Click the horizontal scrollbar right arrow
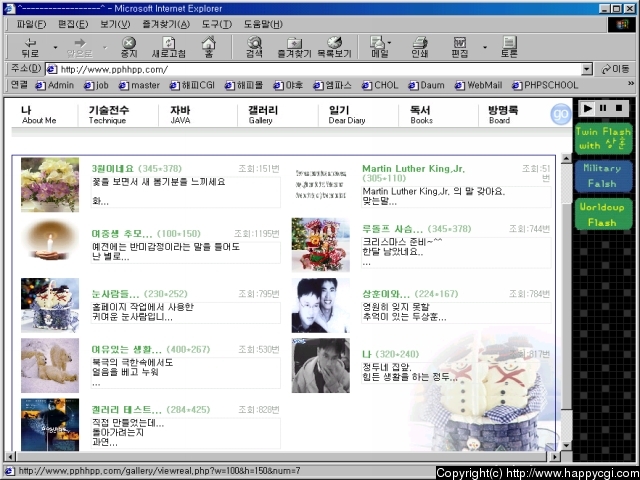The image size is (640, 480). [555, 456]
